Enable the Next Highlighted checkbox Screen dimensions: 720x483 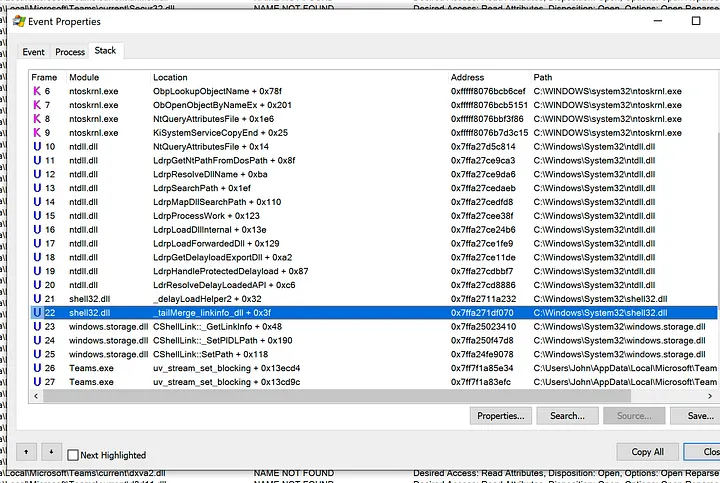(x=73, y=455)
